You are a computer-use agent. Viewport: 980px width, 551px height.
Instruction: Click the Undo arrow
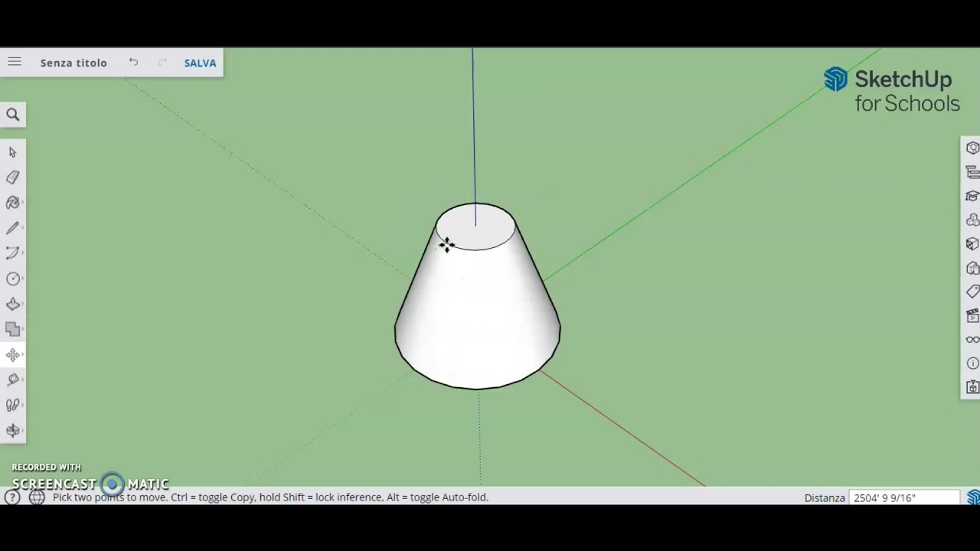[x=133, y=63]
